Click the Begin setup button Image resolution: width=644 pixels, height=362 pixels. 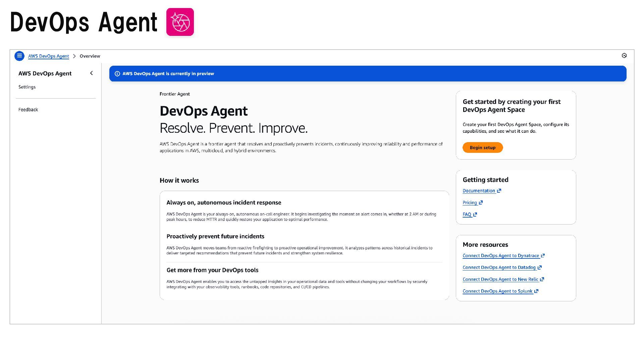tap(482, 147)
